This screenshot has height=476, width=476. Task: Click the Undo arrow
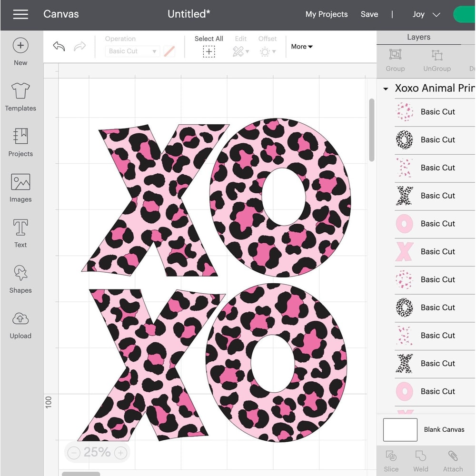tap(59, 46)
